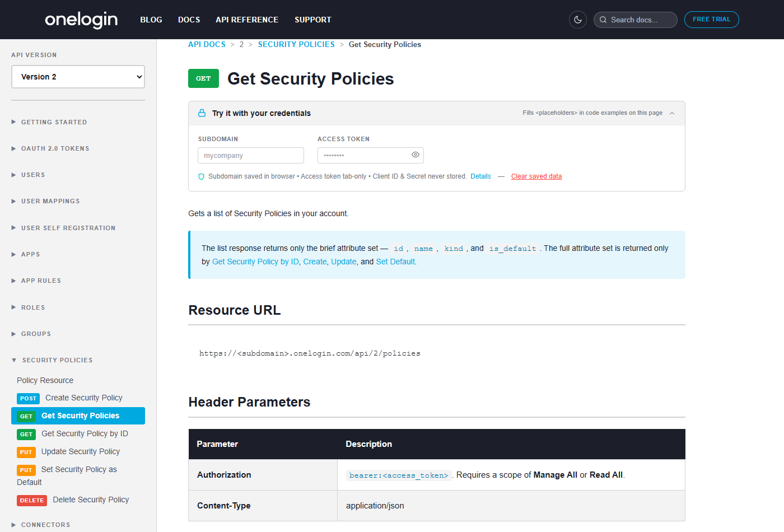Click PUT badge of Update Security Policy
This screenshot has height=532, width=784.
(26, 452)
